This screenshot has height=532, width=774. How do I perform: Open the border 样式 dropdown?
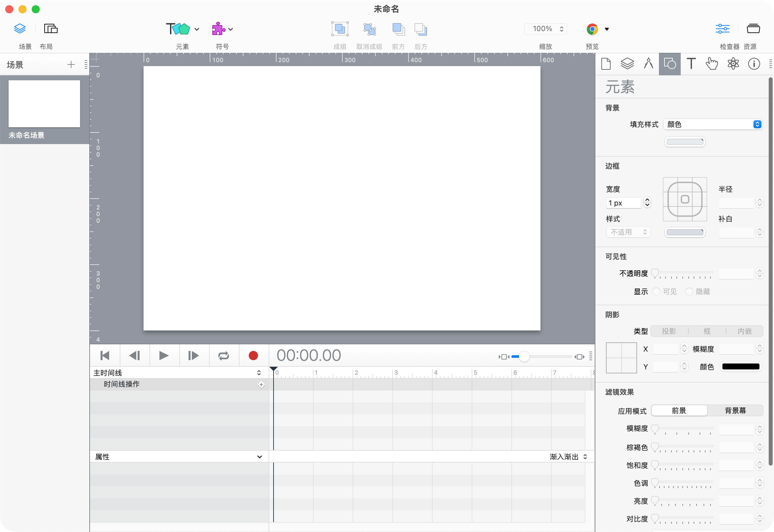tap(628, 232)
